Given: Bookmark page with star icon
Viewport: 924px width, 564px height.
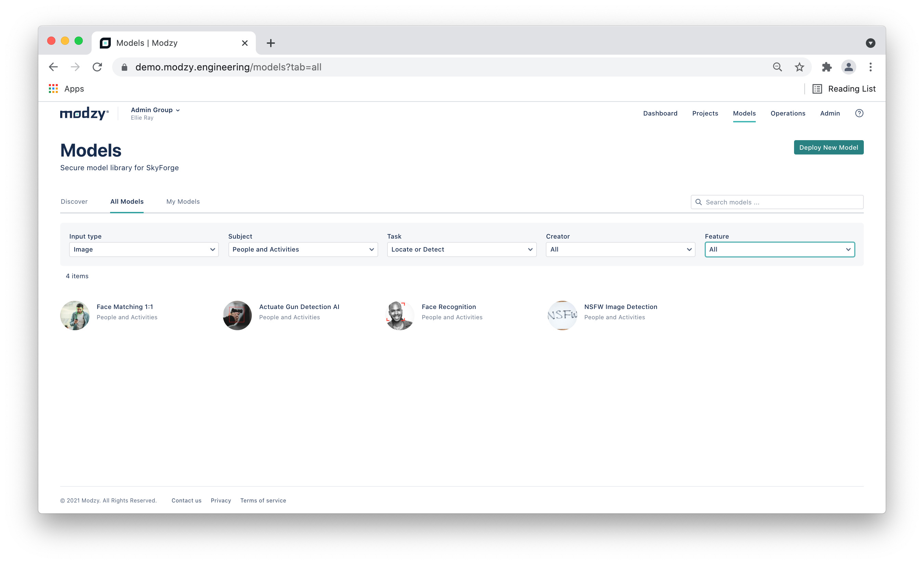Looking at the screenshot, I should pos(799,67).
